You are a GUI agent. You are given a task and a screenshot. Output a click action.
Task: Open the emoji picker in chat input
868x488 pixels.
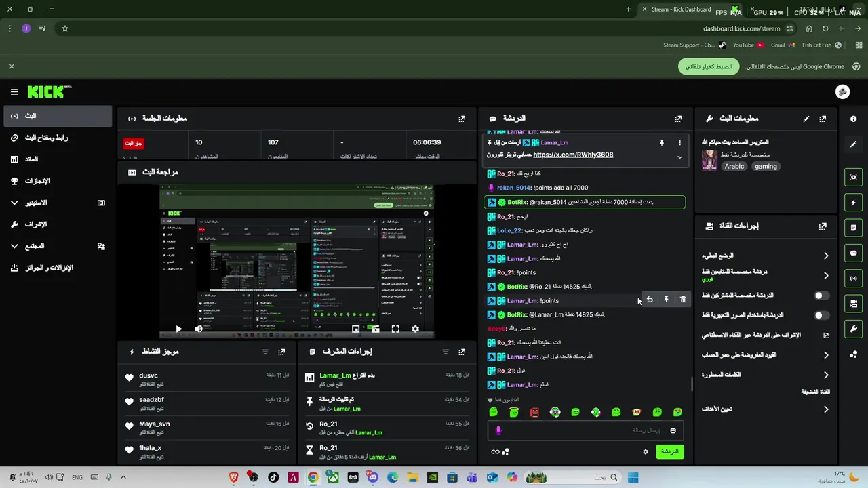673,430
